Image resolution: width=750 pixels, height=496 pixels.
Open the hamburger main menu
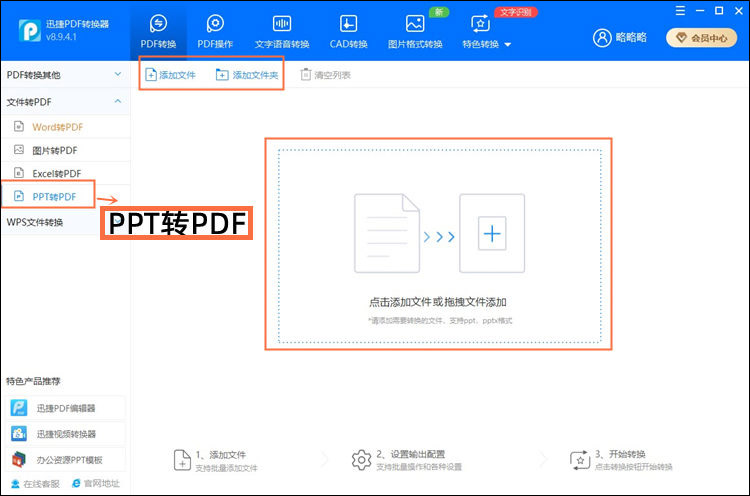tap(680, 11)
